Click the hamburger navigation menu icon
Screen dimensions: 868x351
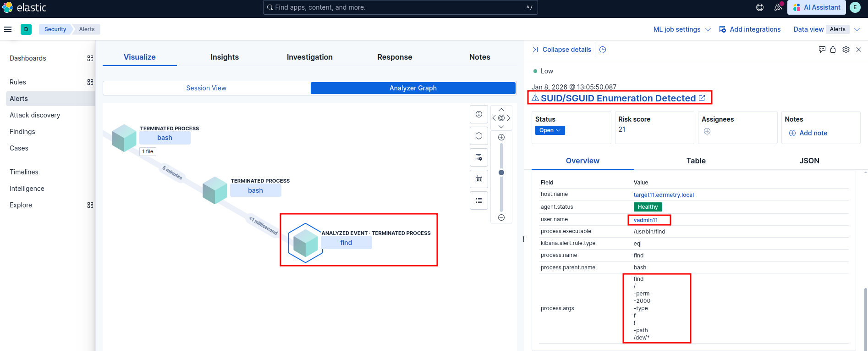pyautogui.click(x=8, y=29)
